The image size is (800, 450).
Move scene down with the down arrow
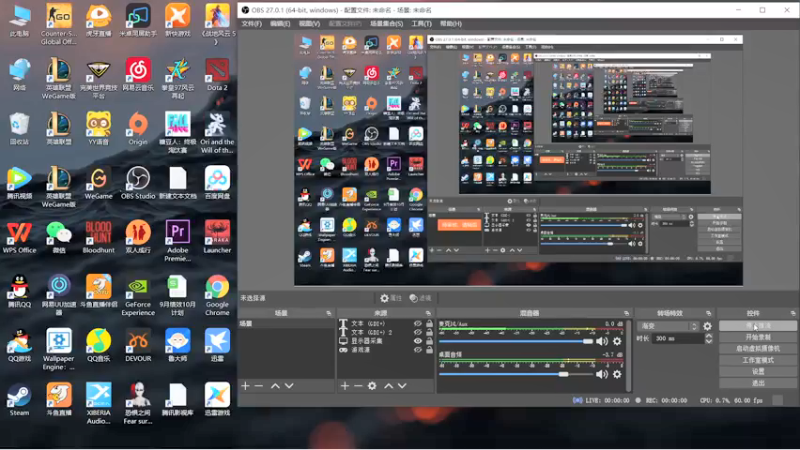click(289, 386)
